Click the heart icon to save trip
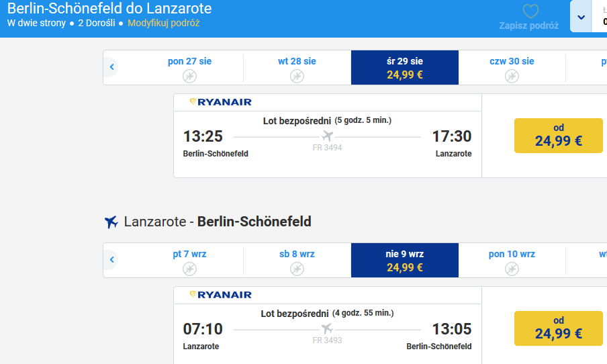Image resolution: width=607 pixels, height=364 pixels. 530,11
